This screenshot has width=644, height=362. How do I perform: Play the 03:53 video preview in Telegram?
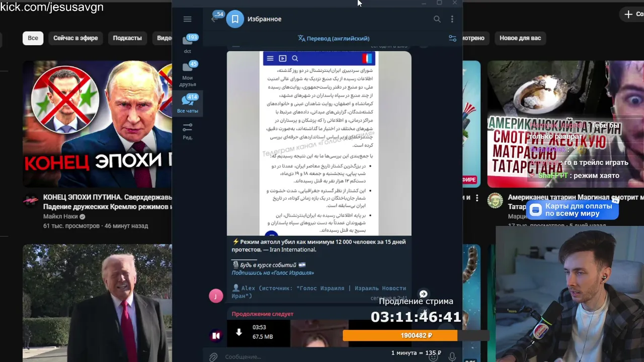point(319,333)
